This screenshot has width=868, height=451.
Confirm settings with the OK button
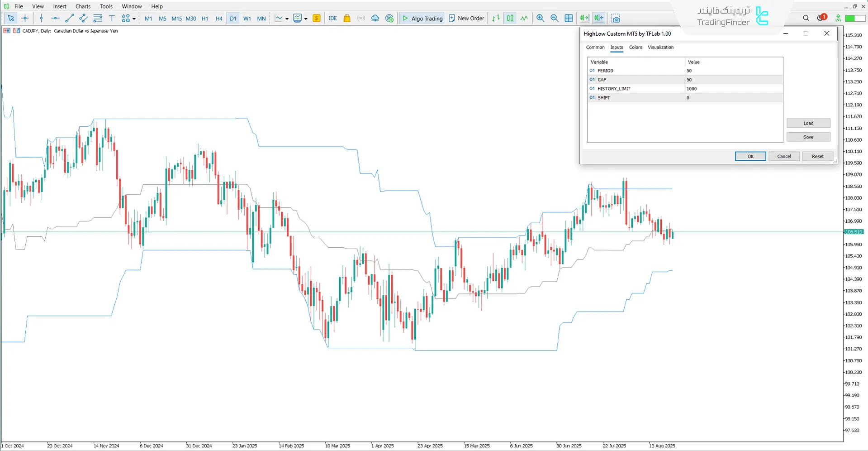pyautogui.click(x=750, y=156)
